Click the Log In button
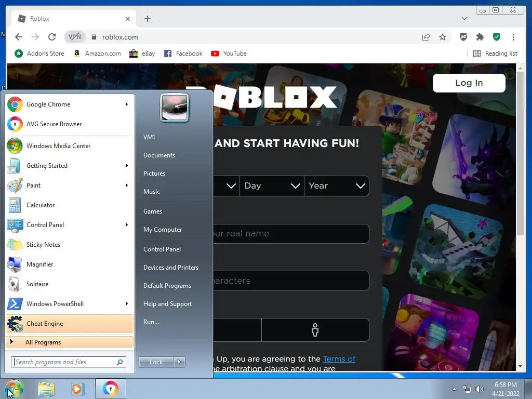 point(469,83)
